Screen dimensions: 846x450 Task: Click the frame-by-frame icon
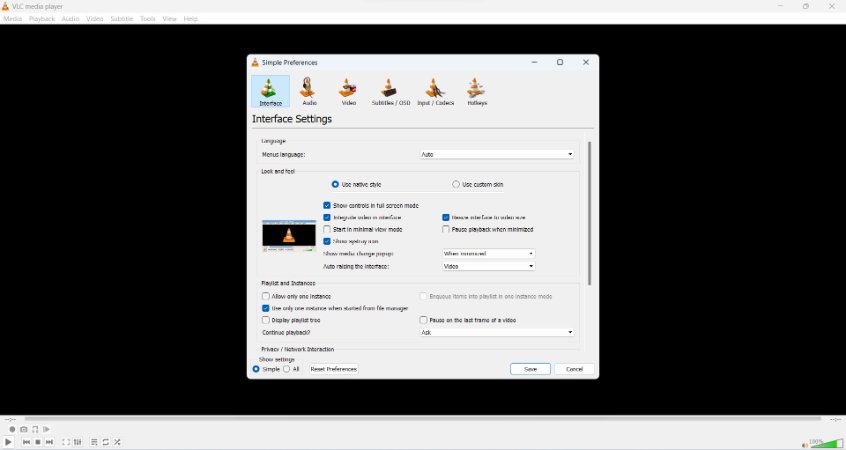click(x=46, y=429)
